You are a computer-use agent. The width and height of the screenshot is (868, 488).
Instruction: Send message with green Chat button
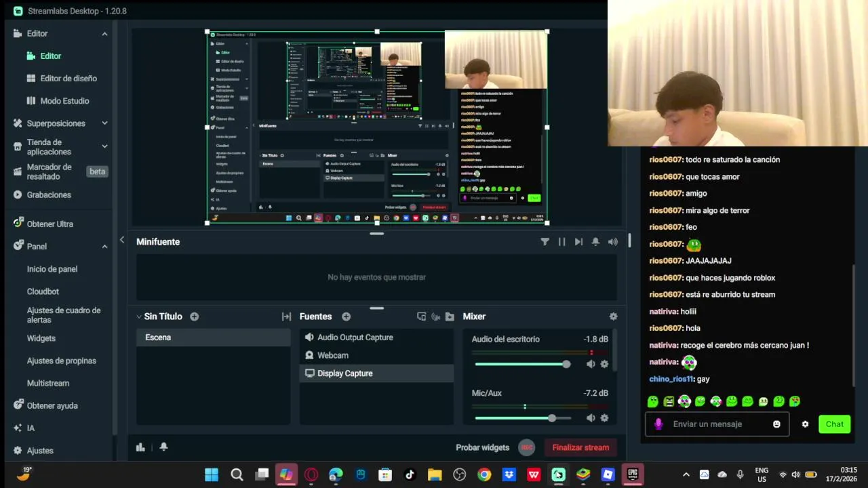(x=834, y=424)
